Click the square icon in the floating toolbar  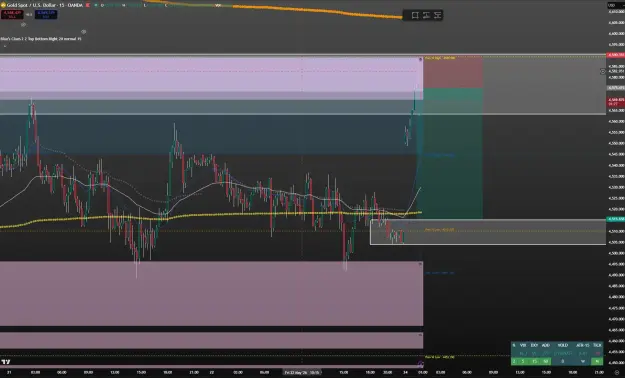coord(415,15)
